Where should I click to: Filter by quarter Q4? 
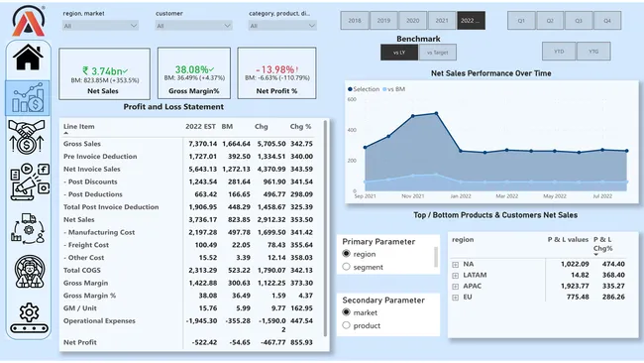pyautogui.click(x=607, y=21)
